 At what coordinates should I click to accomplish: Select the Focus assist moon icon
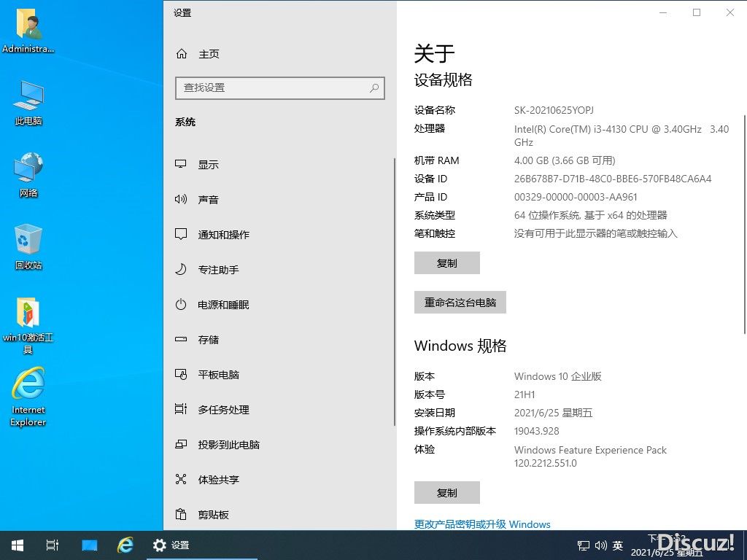click(181, 270)
